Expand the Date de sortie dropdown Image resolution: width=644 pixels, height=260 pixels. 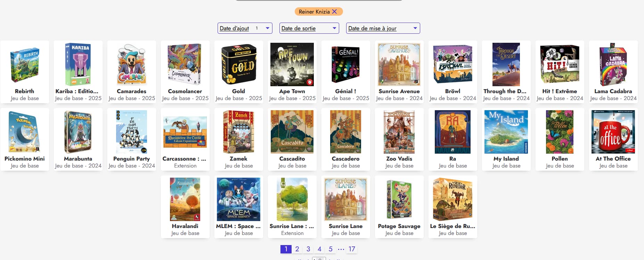(309, 28)
